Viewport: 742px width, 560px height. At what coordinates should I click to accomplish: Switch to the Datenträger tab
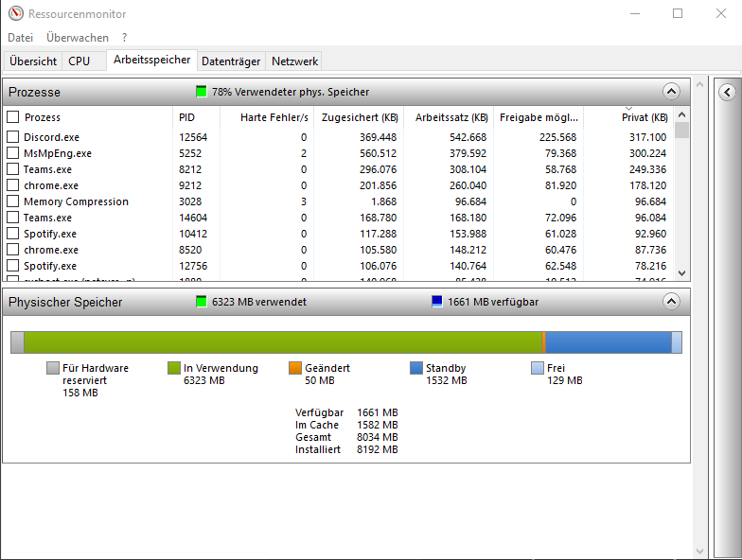tap(231, 61)
